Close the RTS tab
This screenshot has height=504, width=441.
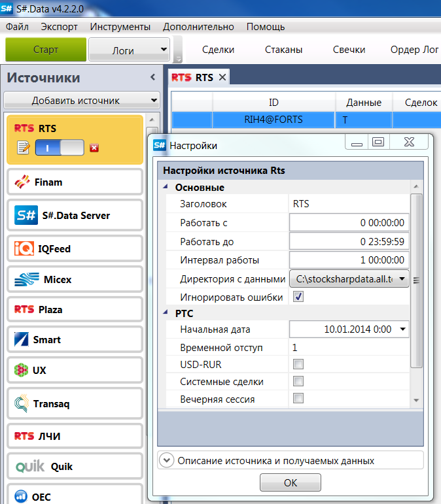[x=222, y=78]
